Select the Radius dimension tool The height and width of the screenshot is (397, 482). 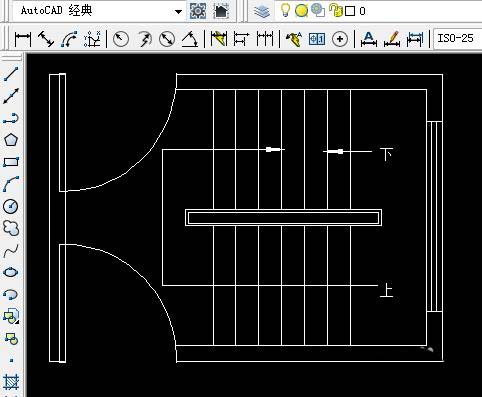coord(121,39)
